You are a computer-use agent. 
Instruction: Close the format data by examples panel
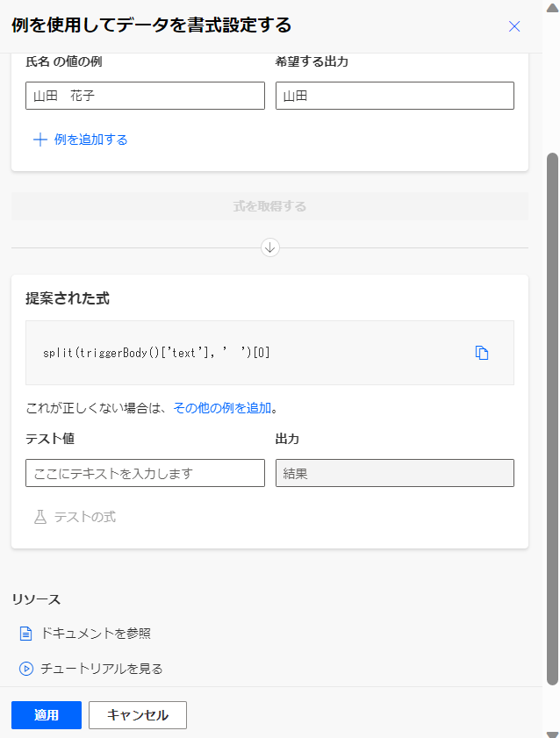pos(513,26)
